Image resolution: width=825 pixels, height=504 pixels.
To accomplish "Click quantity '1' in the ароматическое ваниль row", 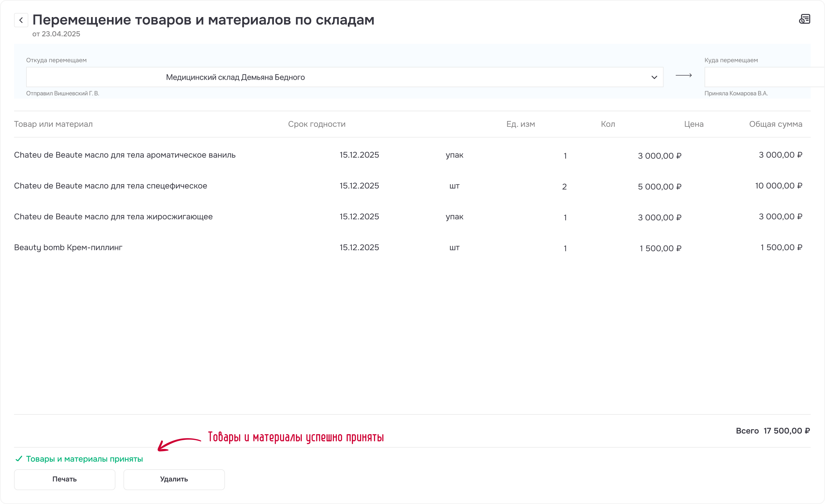I will click(565, 156).
